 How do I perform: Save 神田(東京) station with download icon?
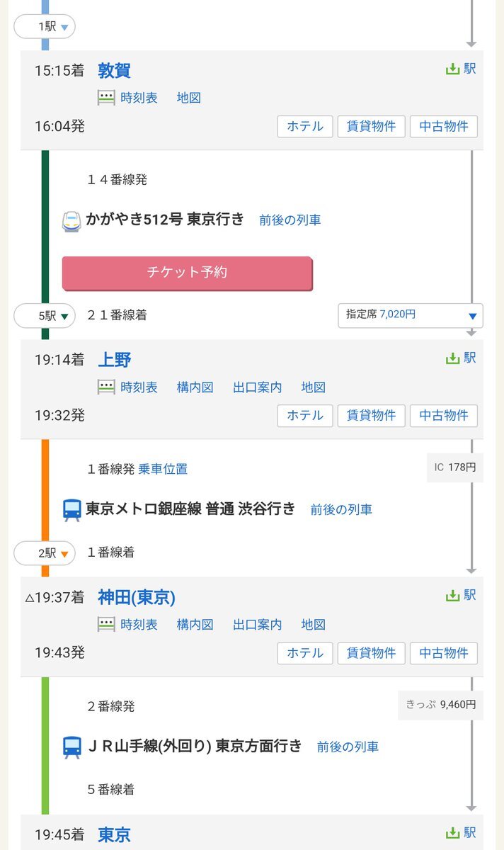(x=461, y=596)
